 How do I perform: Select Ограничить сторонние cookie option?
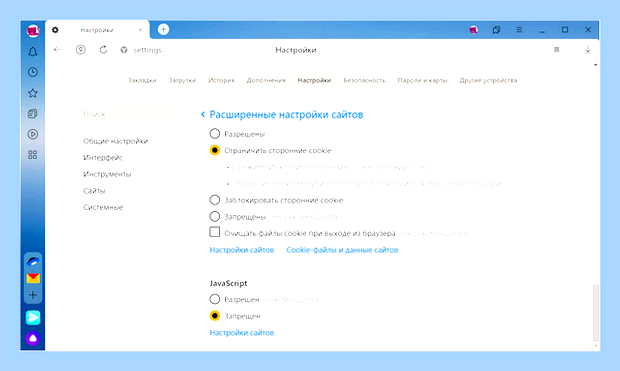point(215,150)
